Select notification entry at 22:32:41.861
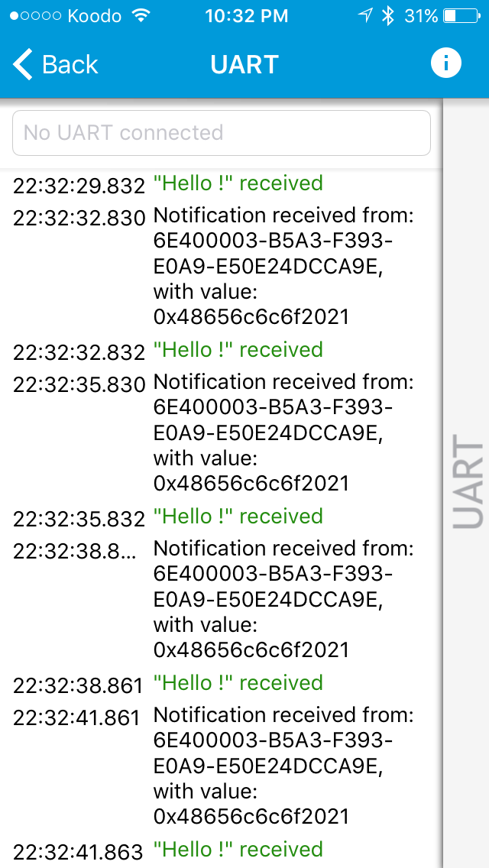 coord(222,766)
